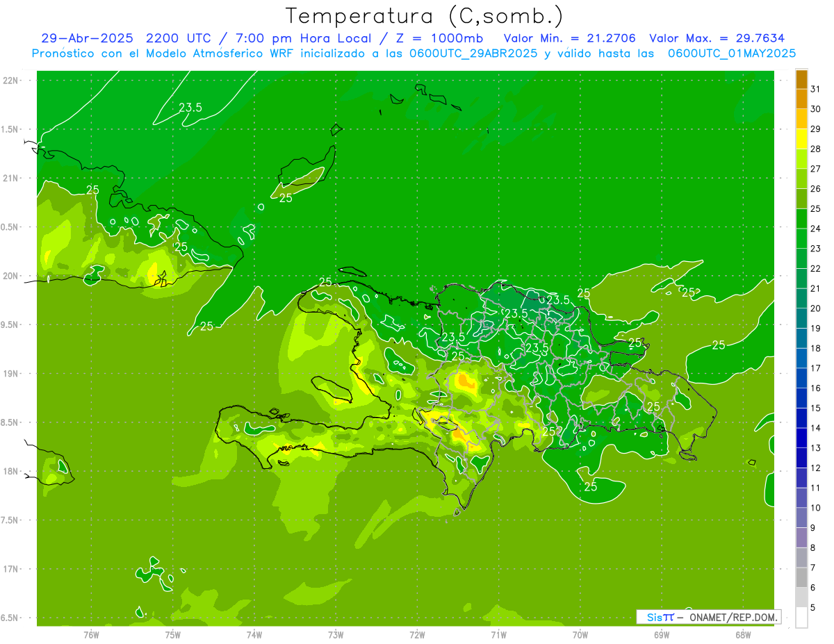This screenshot has width=834, height=644.
Task: Click the 21N latitude axis label
Action: 10,179
